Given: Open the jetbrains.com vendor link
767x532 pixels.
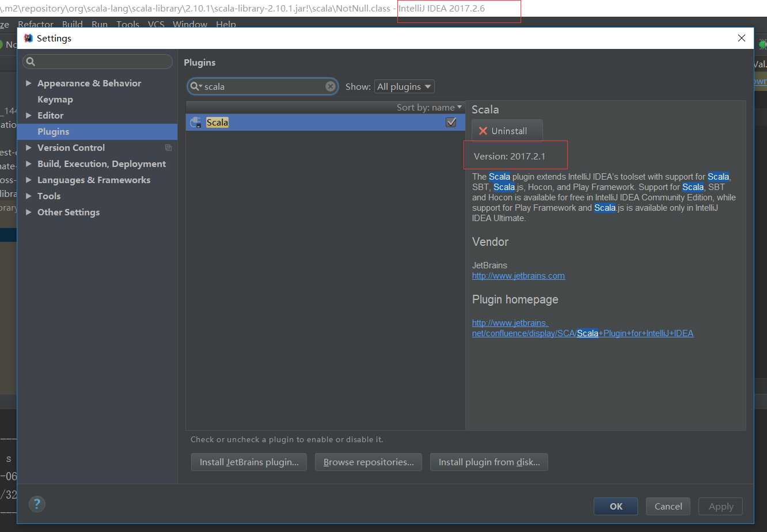Looking at the screenshot, I should point(518,276).
